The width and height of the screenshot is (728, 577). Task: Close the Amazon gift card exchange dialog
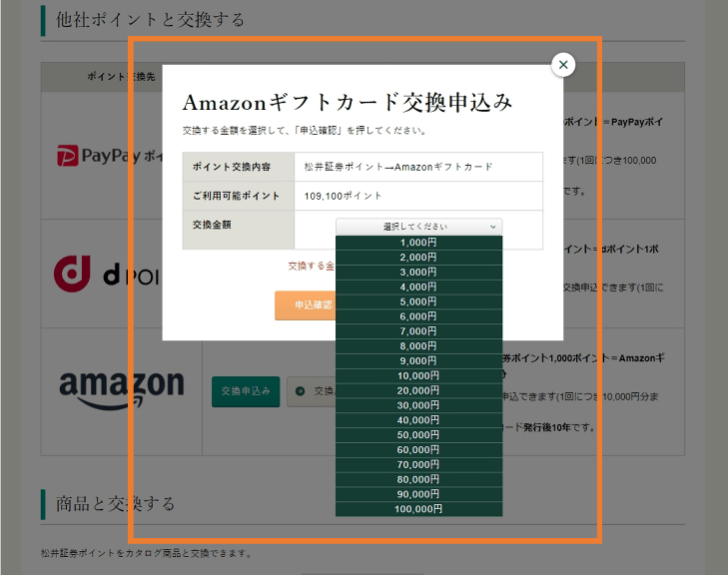(563, 65)
